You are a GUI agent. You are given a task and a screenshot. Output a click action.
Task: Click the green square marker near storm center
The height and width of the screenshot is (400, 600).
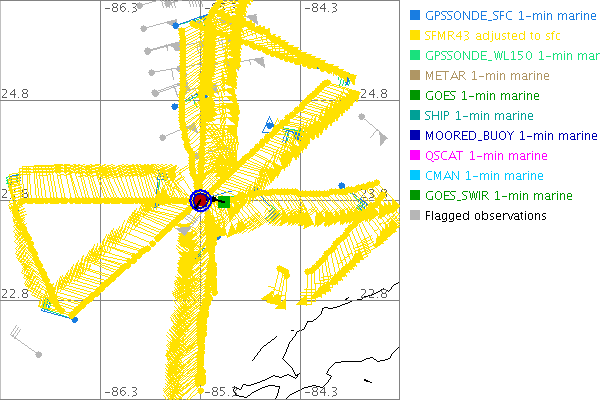click(x=224, y=202)
